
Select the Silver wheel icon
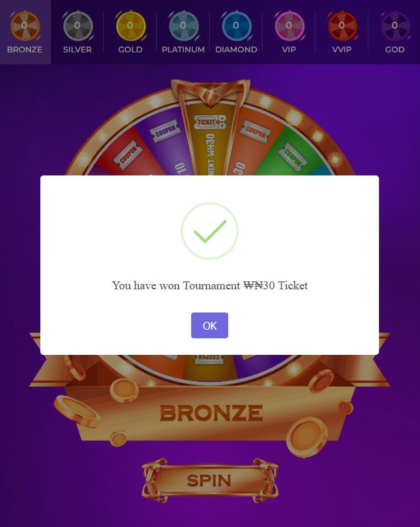pyautogui.click(x=77, y=26)
